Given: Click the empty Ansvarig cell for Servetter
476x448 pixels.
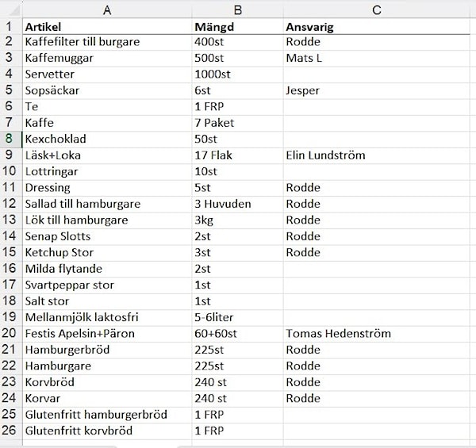Looking at the screenshot, I should pos(376,75).
